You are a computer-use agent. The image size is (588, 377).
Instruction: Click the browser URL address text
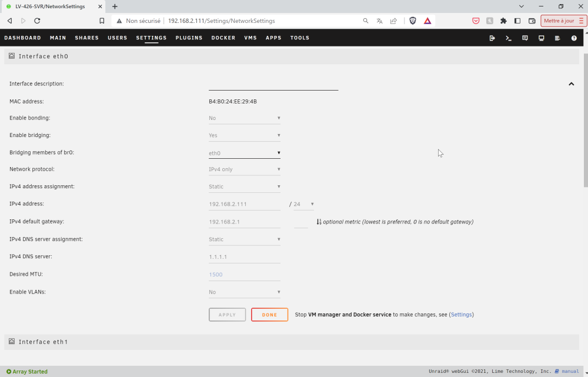point(221,21)
